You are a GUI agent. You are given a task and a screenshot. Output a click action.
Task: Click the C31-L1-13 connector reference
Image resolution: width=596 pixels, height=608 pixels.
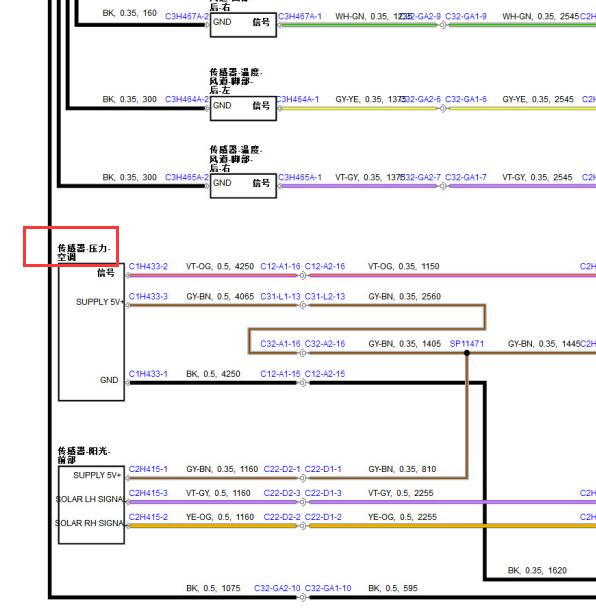pos(280,297)
